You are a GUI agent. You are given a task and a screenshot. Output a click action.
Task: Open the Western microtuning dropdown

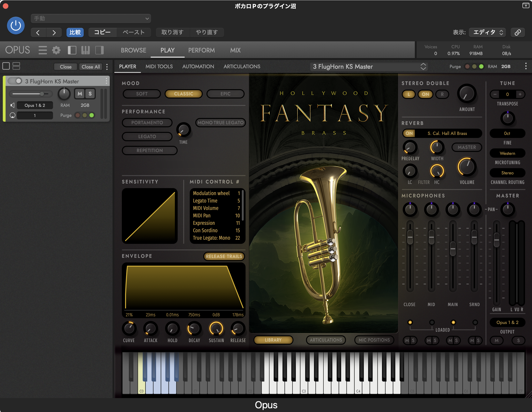click(x=507, y=153)
